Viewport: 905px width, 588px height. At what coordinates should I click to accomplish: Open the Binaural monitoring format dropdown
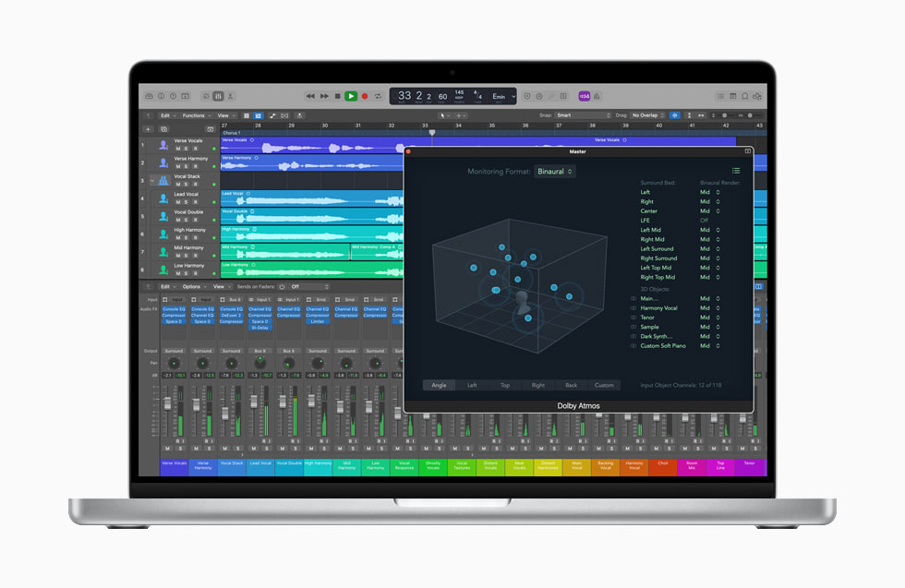(x=554, y=172)
